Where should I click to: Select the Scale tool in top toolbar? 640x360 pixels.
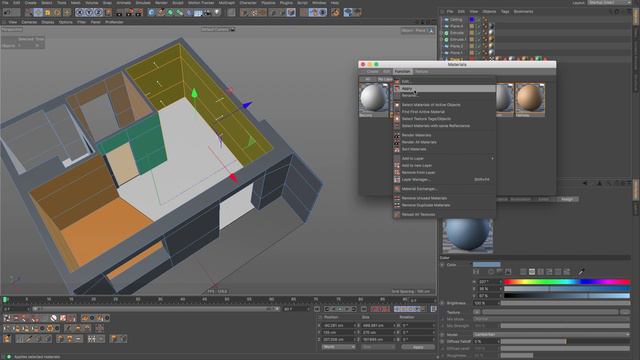47,13
